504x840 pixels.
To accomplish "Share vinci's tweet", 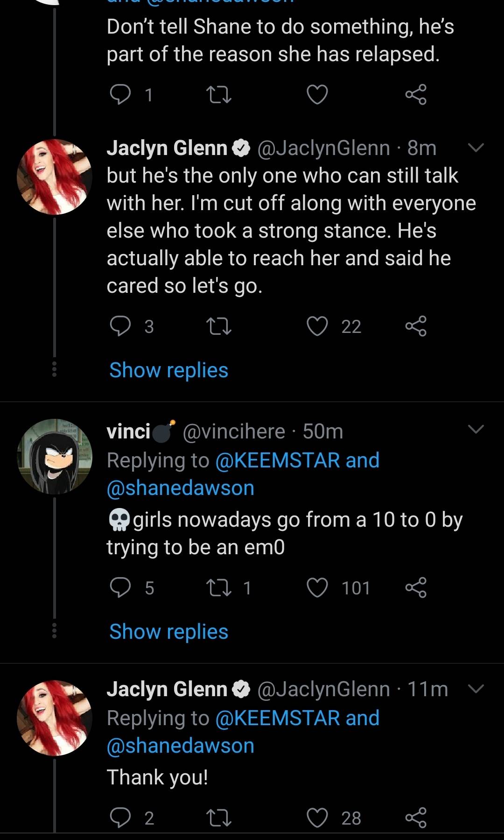I will tap(415, 587).
